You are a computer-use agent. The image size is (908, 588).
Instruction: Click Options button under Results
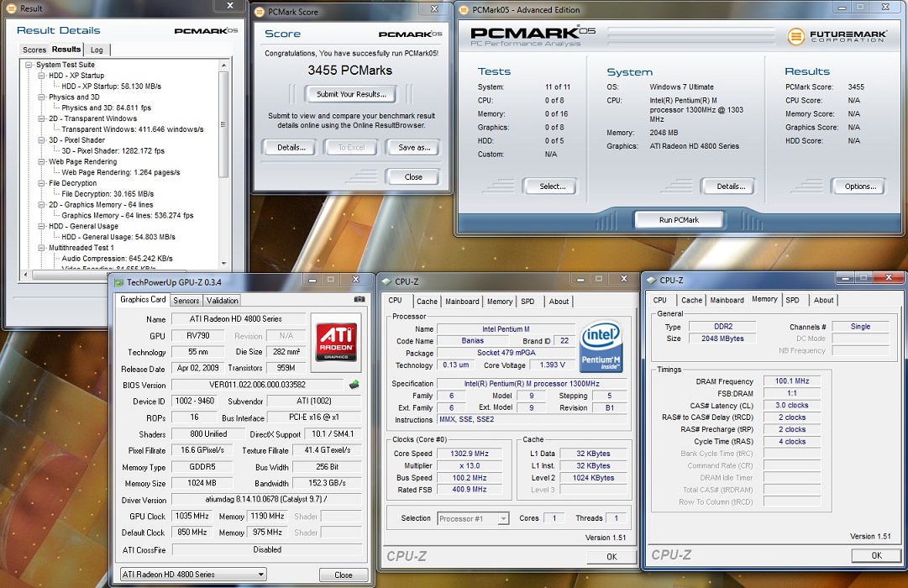point(860,186)
